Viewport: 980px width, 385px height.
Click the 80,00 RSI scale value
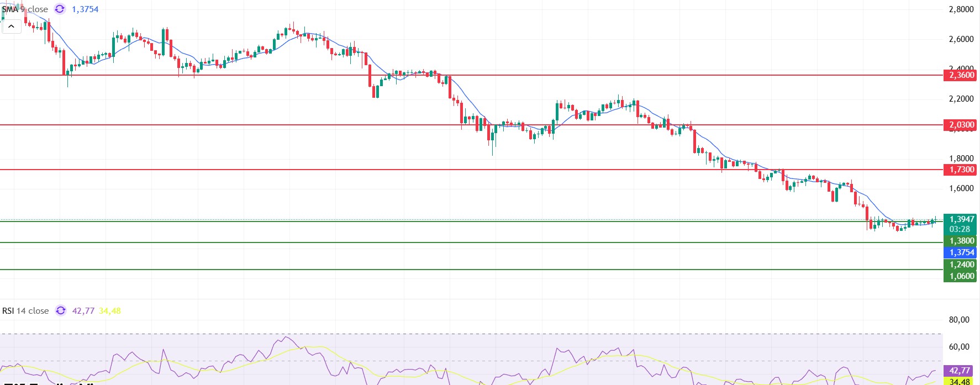pyautogui.click(x=959, y=320)
